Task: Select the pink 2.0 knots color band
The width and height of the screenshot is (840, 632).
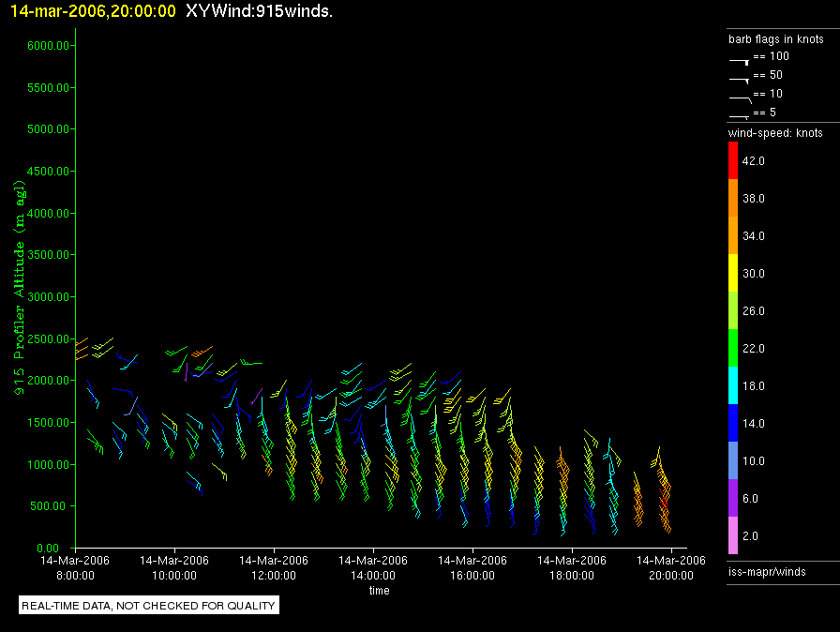Action: coord(733,535)
